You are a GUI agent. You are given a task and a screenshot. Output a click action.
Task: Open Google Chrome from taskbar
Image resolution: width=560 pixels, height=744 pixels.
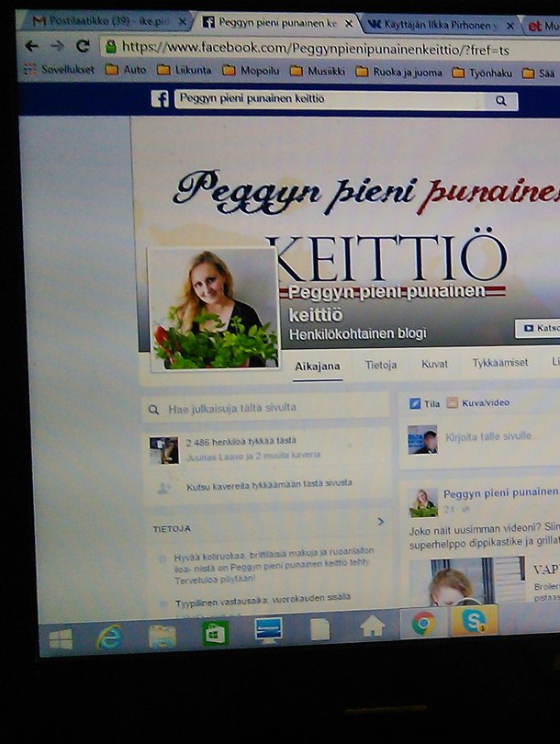click(x=424, y=623)
